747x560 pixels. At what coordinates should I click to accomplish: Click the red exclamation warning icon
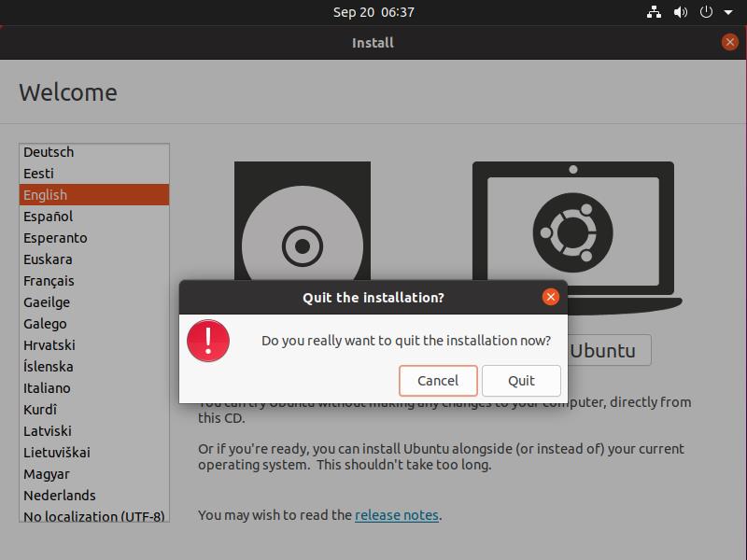click(208, 341)
